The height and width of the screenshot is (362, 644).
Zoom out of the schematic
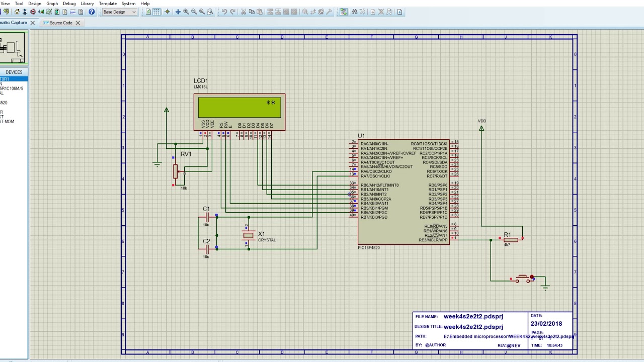194,12
